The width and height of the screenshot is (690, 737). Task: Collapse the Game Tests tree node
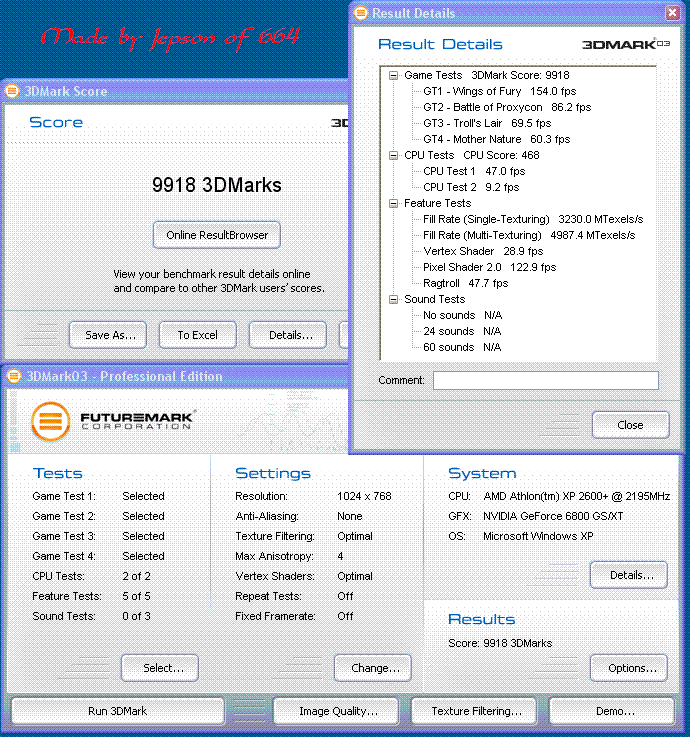tap(393, 76)
